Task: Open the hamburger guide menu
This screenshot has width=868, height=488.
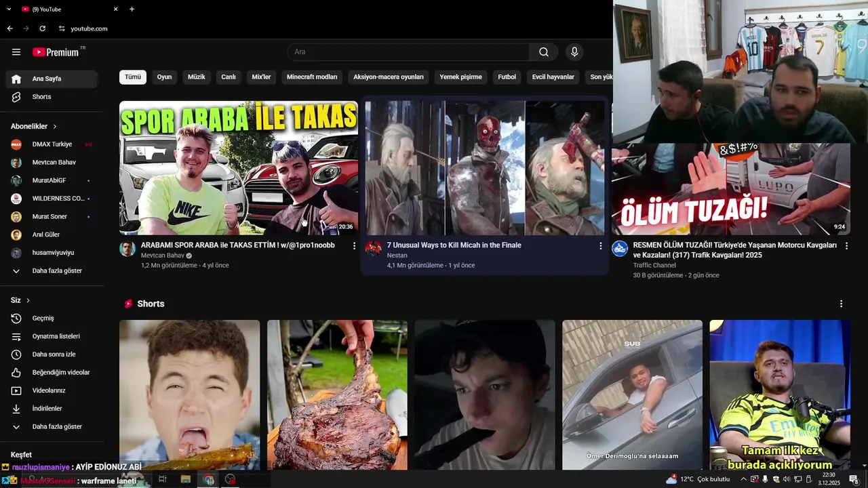Action: pos(16,52)
